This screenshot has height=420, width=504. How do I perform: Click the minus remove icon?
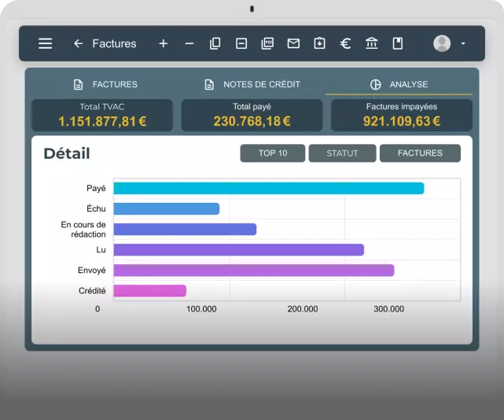(189, 43)
